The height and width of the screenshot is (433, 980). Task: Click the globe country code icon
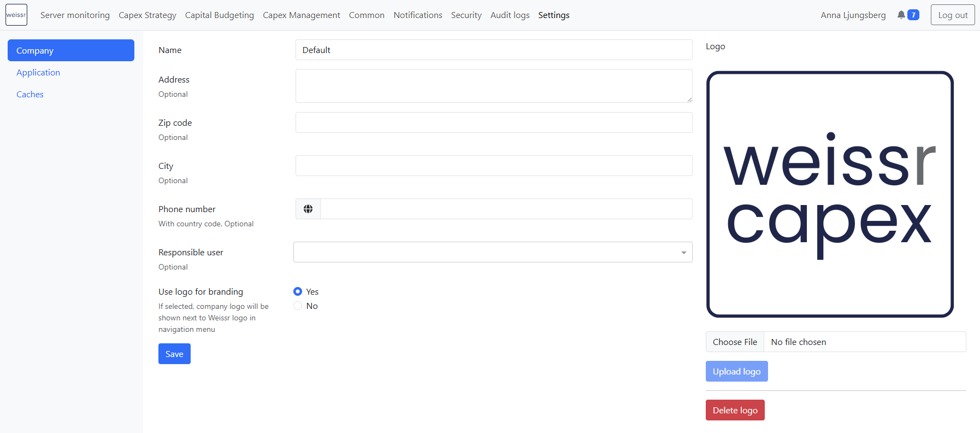(308, 209)
